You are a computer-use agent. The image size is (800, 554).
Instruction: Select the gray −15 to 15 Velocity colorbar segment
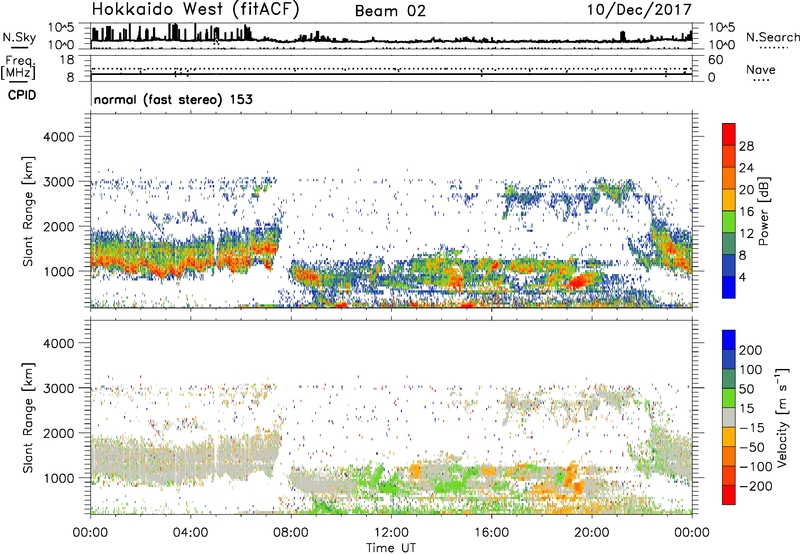coord(729,417)
